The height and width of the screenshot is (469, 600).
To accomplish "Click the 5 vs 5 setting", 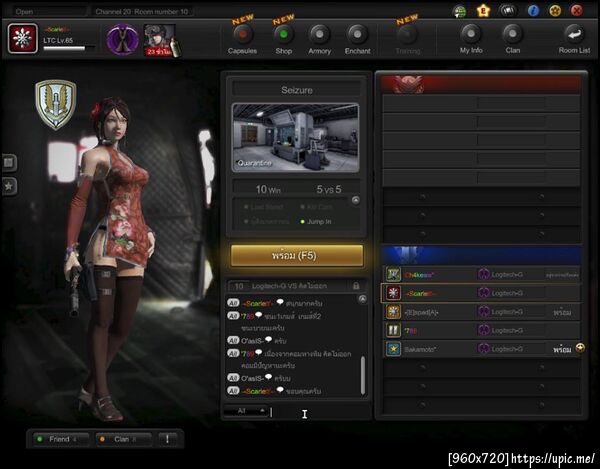I will (x=329, y=189).
